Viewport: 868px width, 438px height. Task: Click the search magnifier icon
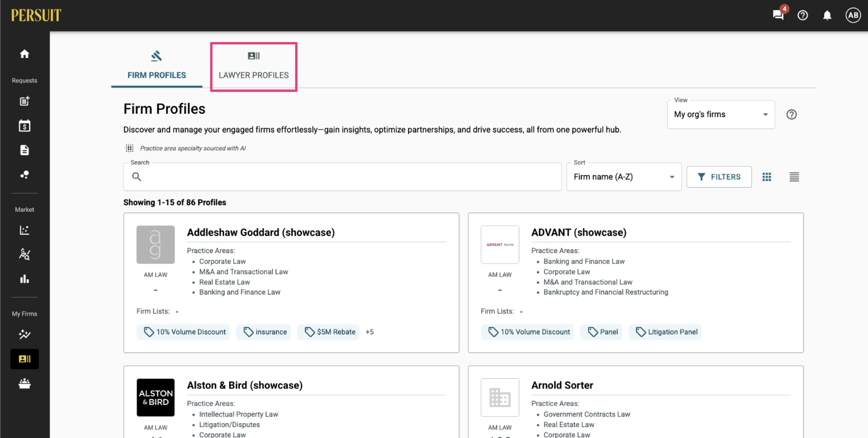(137, 177)
